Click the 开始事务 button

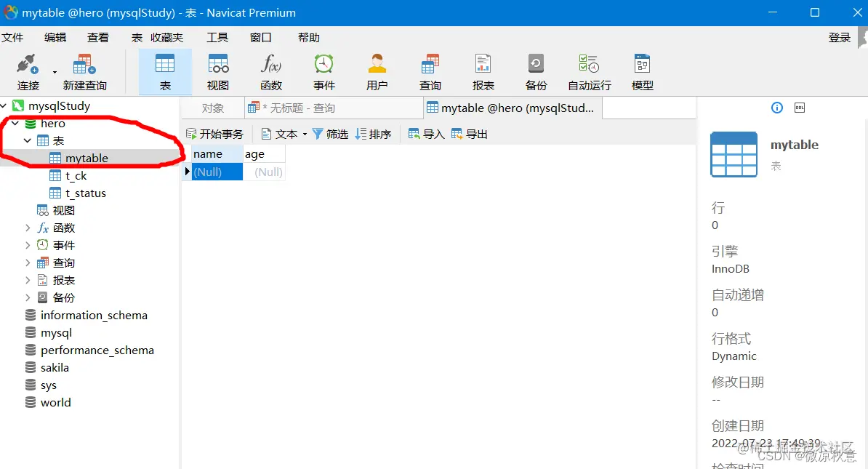click(x=215, y=133)
